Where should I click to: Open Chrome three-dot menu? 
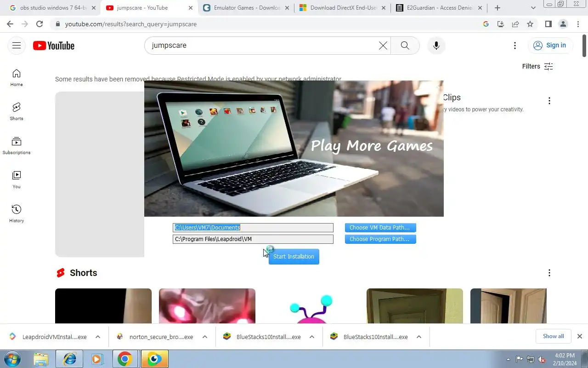(x=578, y=24)
